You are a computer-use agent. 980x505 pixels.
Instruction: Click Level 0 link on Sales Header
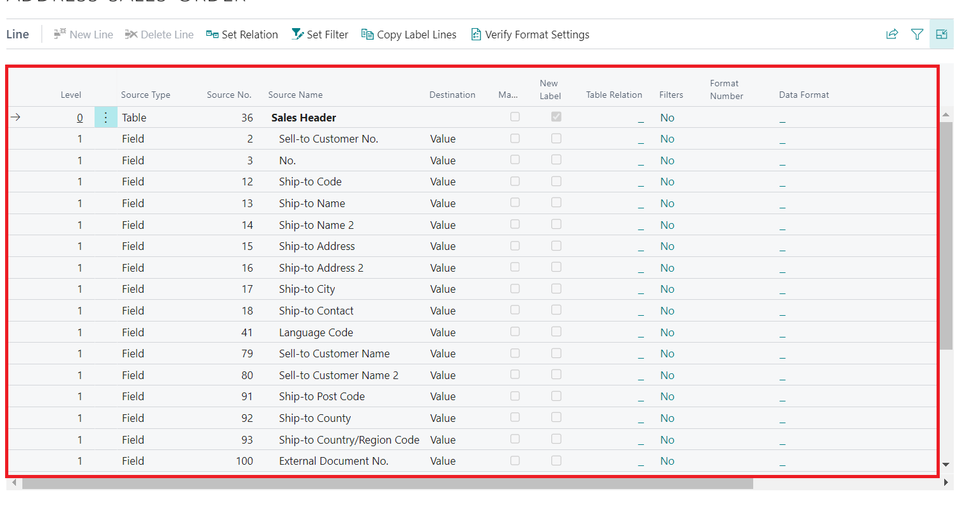click(80, 118)
